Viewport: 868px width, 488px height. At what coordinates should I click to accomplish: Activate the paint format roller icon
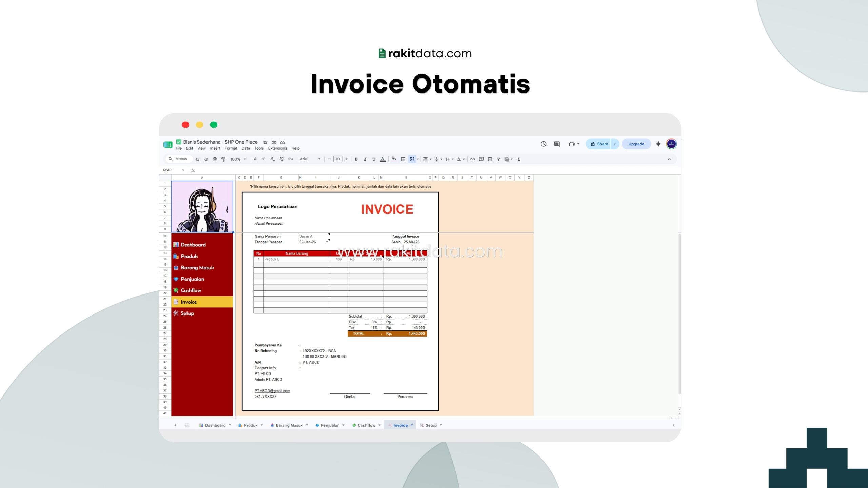point(223,159)
